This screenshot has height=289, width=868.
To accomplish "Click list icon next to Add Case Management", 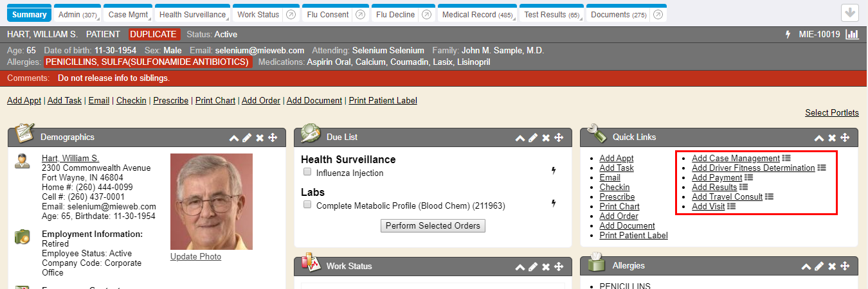I will (786, 158).
